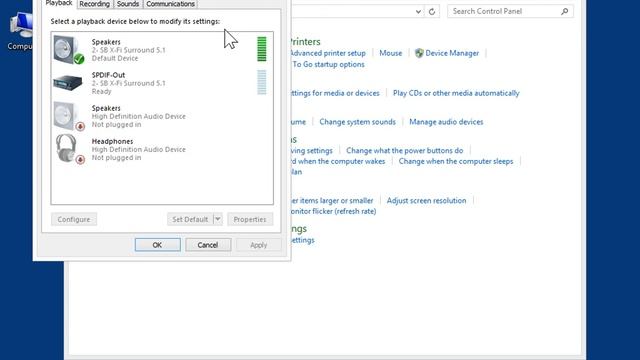Select the Headphones device icon

[69, 149]
